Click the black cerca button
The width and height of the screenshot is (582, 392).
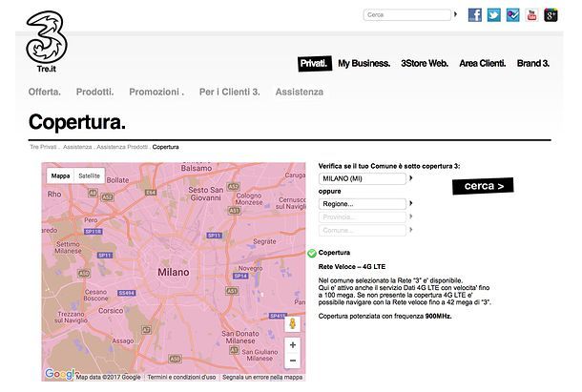(x=483, y=186)
